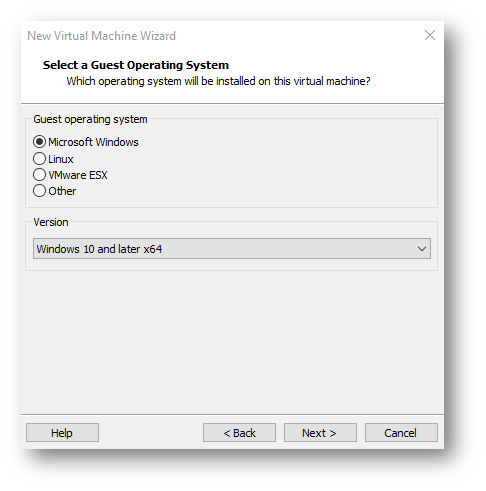This screenshot has height=491, width=486.
Task: Click the Version group label
Action: click(51, 222)
